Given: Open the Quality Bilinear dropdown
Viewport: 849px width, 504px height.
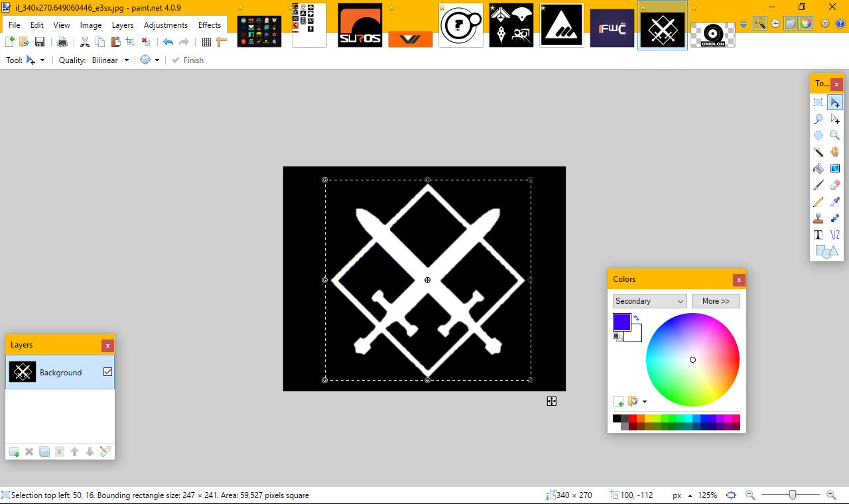Looking at the screenshot, I should coord(110,60).
